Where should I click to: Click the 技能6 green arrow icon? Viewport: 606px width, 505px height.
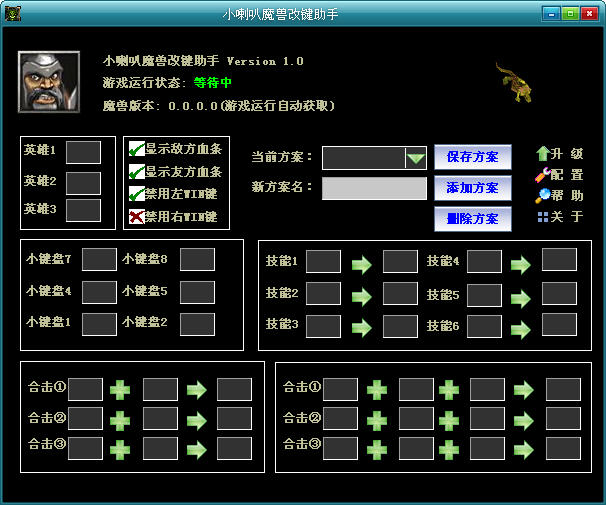[x=521, y=330]
